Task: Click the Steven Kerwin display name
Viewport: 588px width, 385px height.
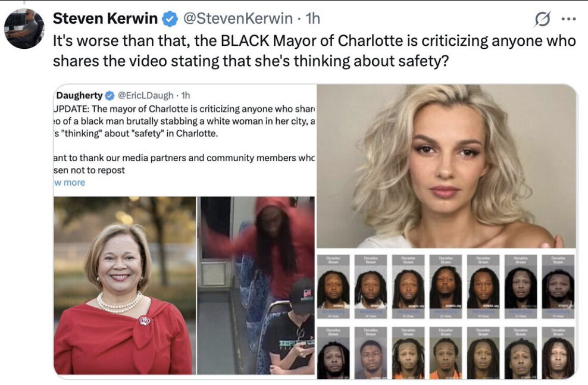Action: point(105,18)
